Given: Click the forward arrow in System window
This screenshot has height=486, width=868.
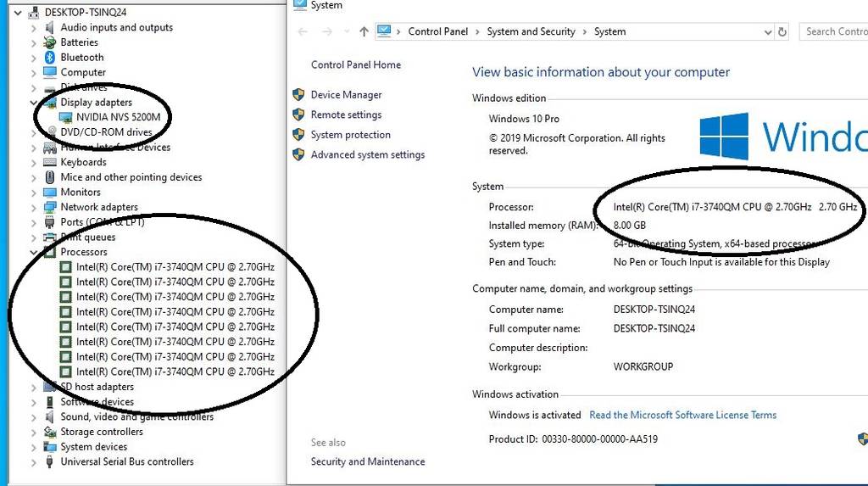Looking at the screenshot, I should (x=327, y=31).
